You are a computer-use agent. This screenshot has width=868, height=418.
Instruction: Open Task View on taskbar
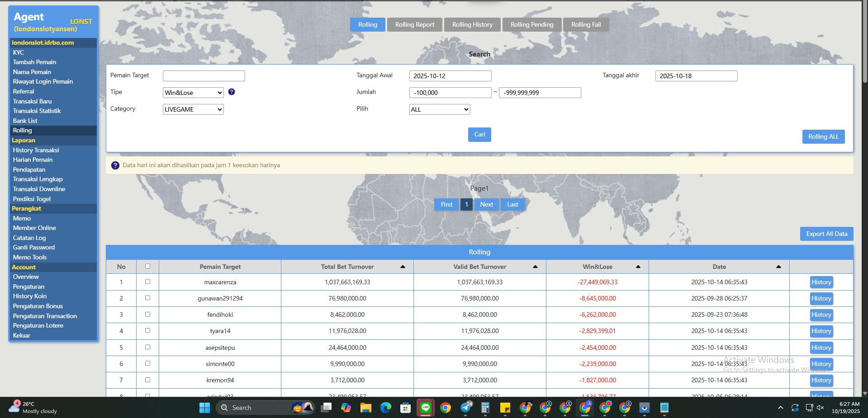[326, 408]
